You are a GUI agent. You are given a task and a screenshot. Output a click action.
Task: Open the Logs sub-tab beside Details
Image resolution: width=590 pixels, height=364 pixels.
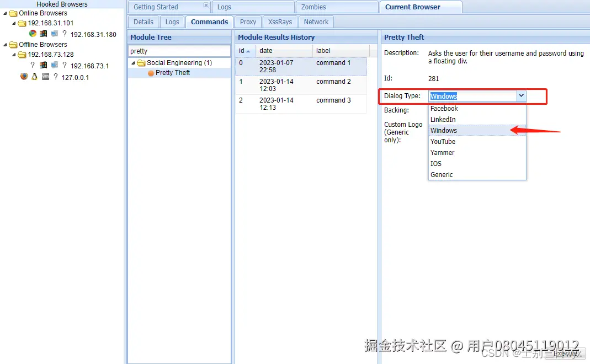point(172,22)
